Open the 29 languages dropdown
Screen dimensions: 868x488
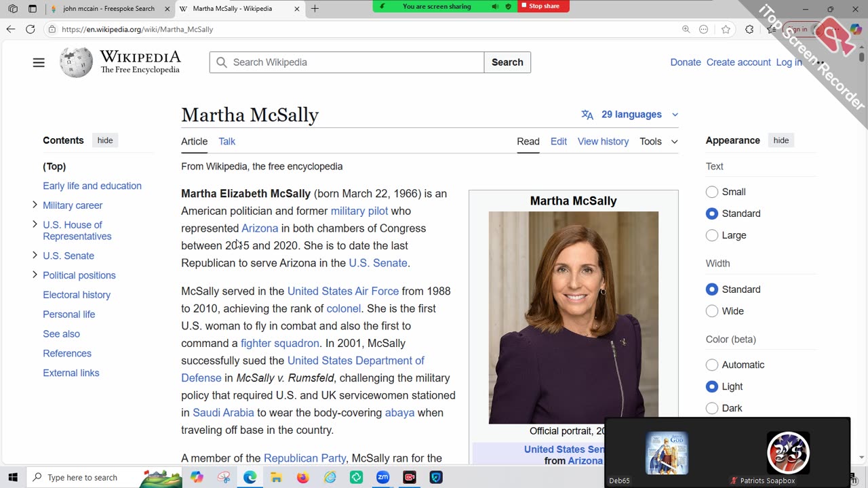coord(631,115)
